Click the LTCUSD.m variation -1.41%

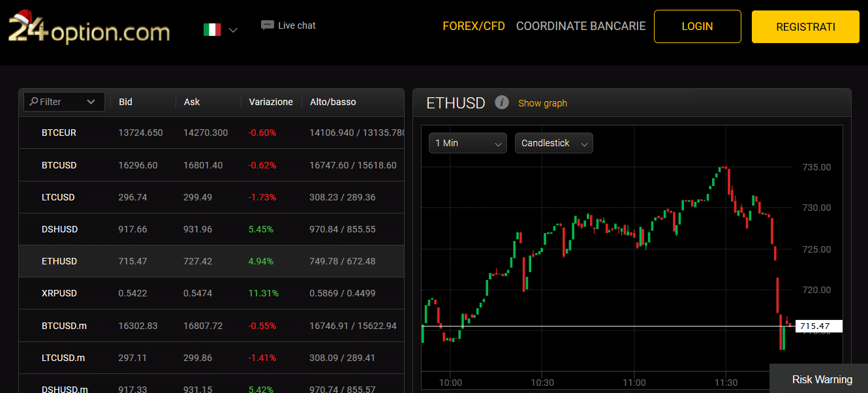(x=262, y=358)
